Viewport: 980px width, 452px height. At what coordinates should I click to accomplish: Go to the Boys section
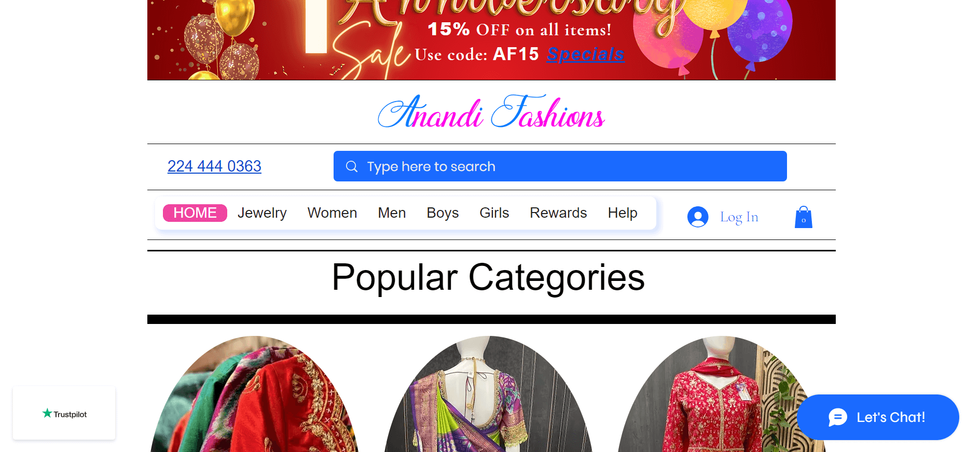coord(443,213)
